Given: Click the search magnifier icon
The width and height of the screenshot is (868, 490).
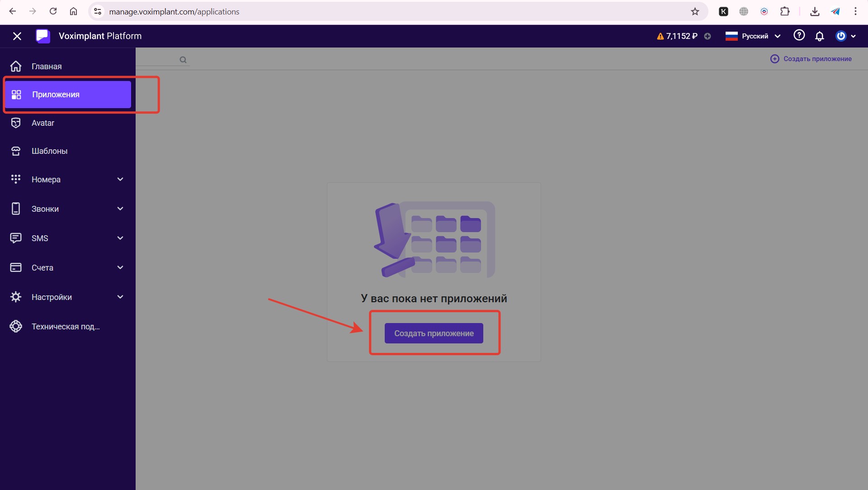Looking at the screenshot, I should tap(183, 60).
